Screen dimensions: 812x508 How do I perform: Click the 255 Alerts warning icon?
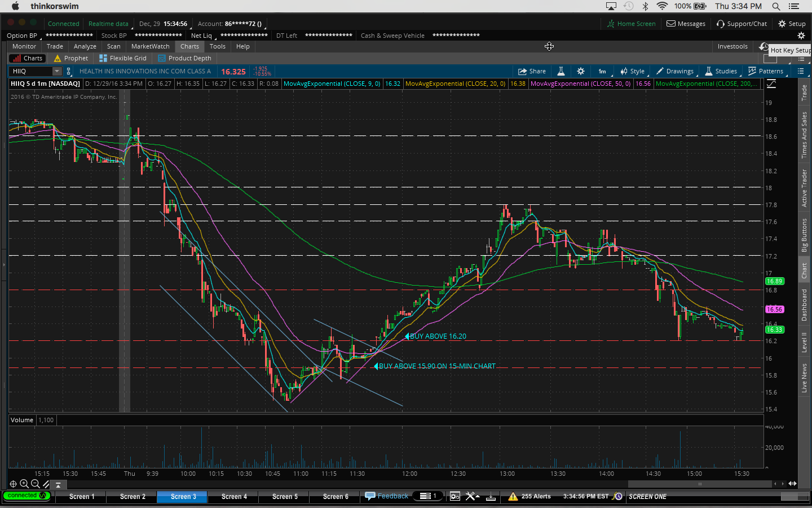coord(513,496)
